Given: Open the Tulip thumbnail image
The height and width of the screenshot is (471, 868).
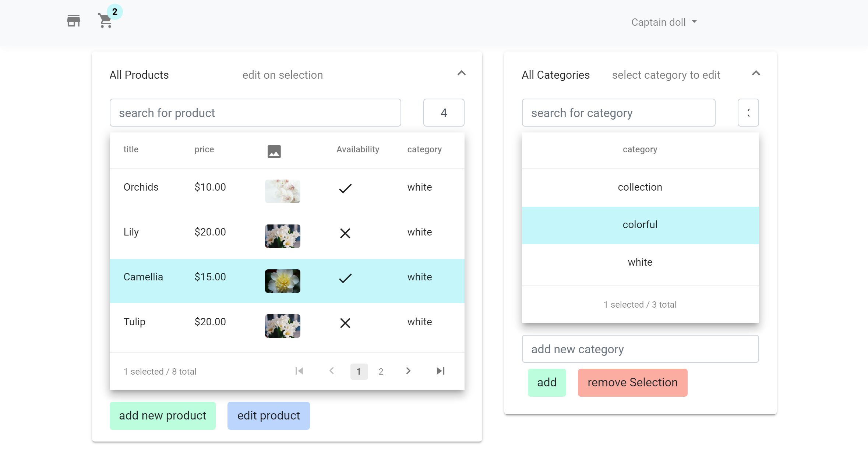Looking at the screenshot, I should pos(282,326).
